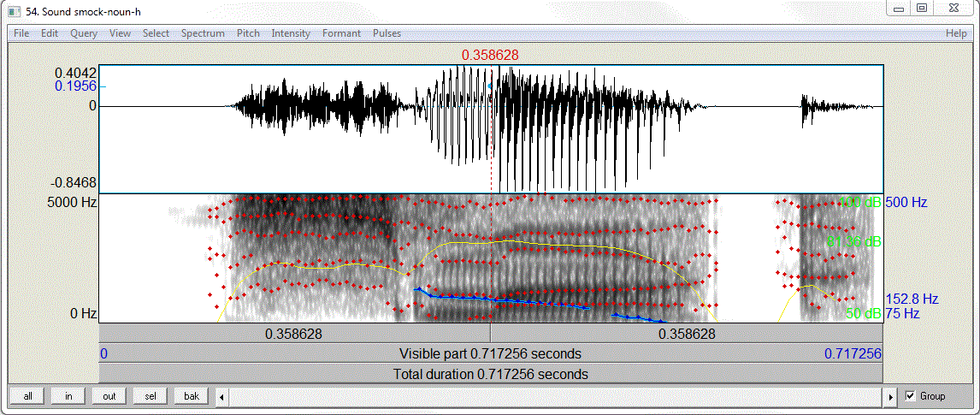Click the 81.36 dB intensity value
Viewport: 980px width, 415px height.
(853, 241)
